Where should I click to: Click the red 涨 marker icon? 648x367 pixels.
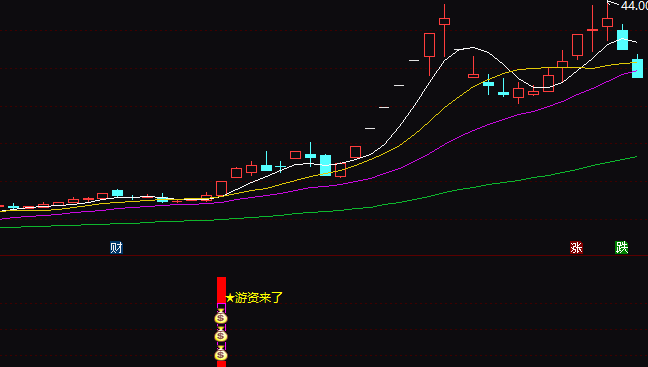click(x=577, y=248)
